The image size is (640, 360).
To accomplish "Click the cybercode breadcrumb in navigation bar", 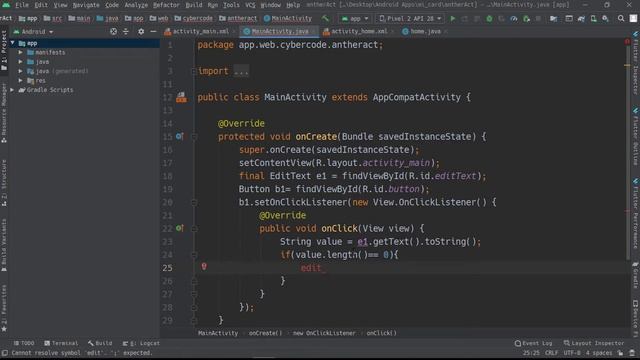I will point(193,18).
